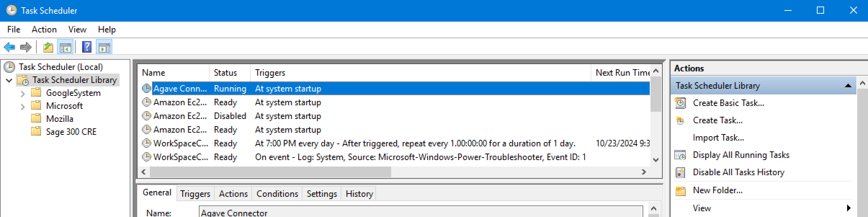Collapse the Task Scheduler Library tree node
This screenshot has width=868, height=217.
click(x=9, y=80)
